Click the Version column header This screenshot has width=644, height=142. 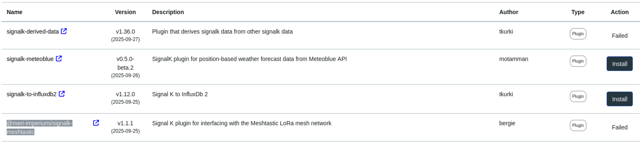pos(125,12)
